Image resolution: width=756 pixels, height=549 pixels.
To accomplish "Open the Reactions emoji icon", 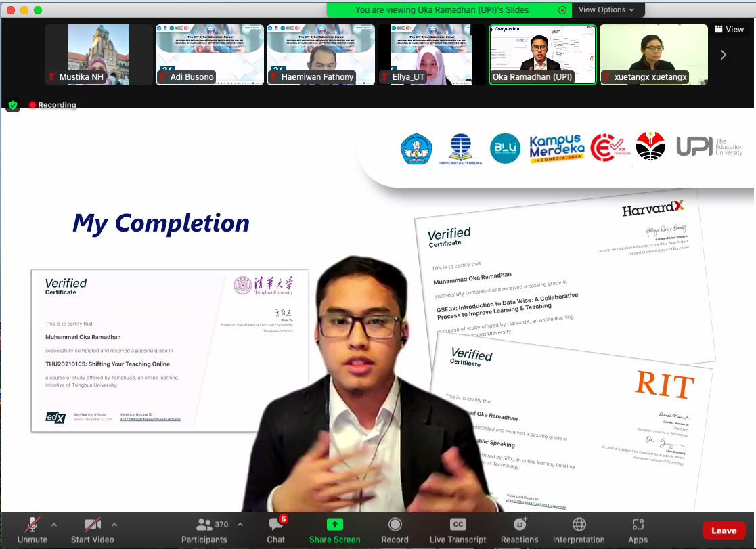I will (x=520, y=524).
